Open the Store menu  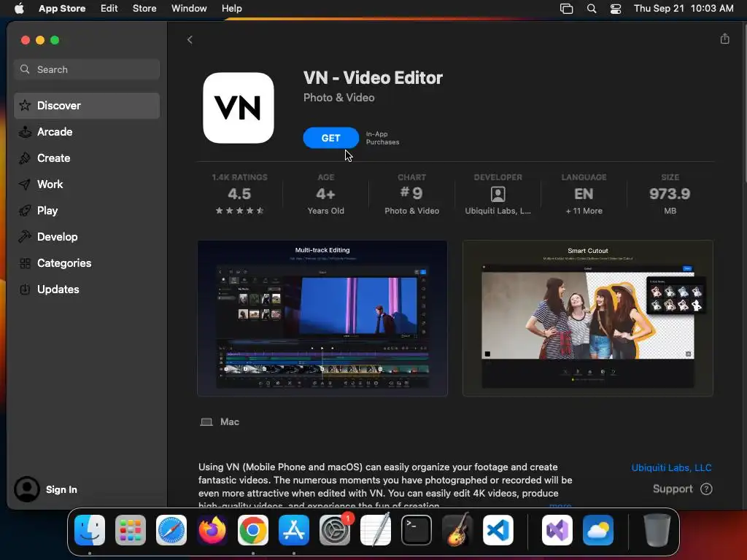pos(144,9)
